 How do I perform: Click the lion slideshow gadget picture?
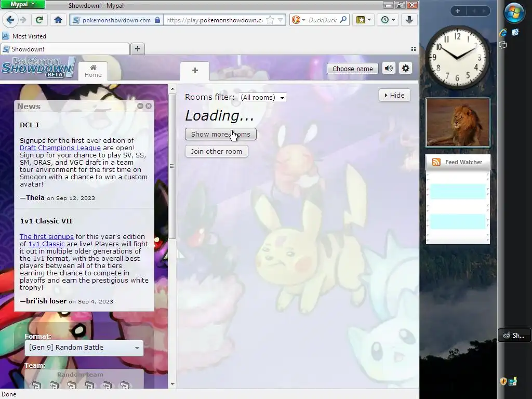pos(458,123)
